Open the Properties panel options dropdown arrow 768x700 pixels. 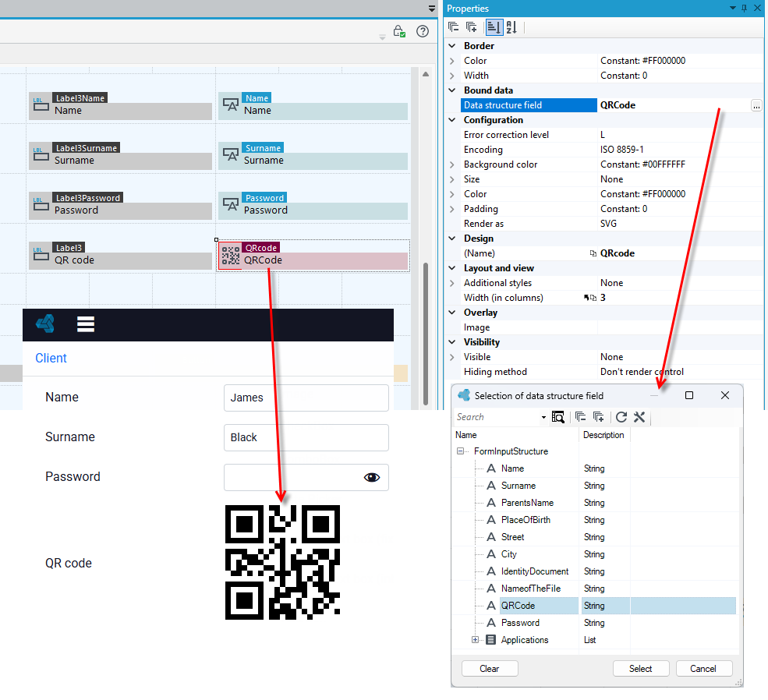(x=733, y=8)
